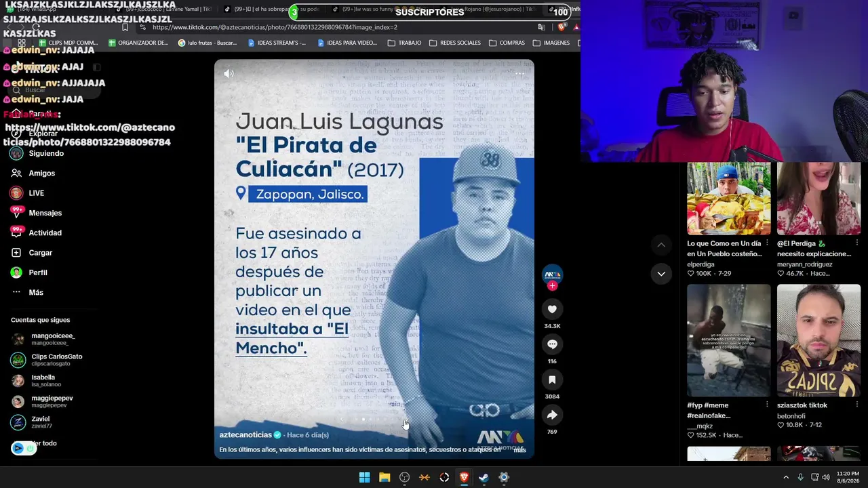Open the '#fyp #meme #realnofake' video thumbnail
This screenshot has width=868, height=488.
click(729, 340)
